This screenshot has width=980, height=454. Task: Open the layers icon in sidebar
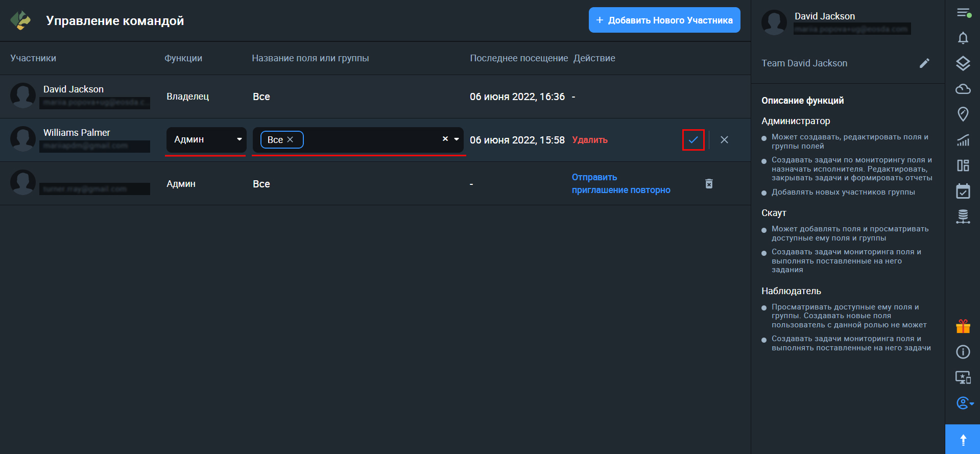coord(963,63)
